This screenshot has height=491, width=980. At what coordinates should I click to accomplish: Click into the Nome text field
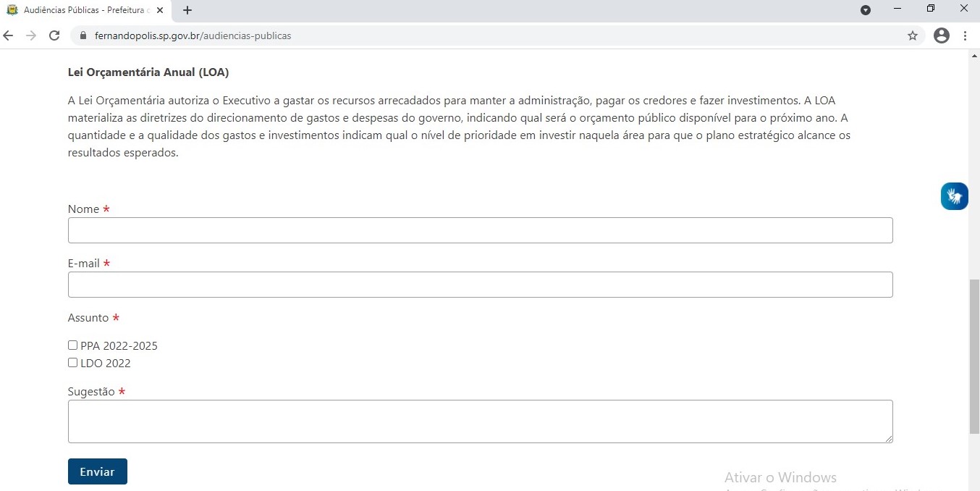click(x=480, y=230)
